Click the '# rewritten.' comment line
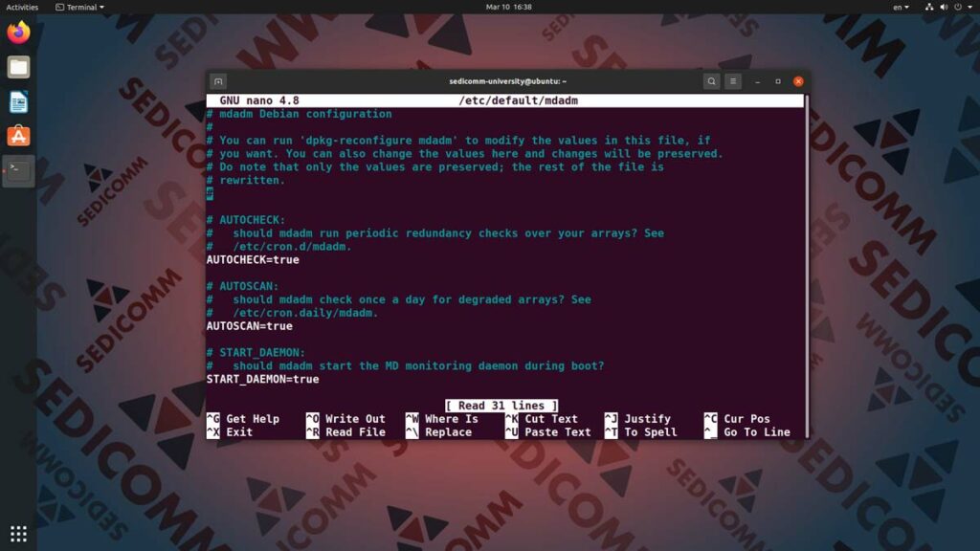Screen dimensions: 980x551 (x=246, y=180)
